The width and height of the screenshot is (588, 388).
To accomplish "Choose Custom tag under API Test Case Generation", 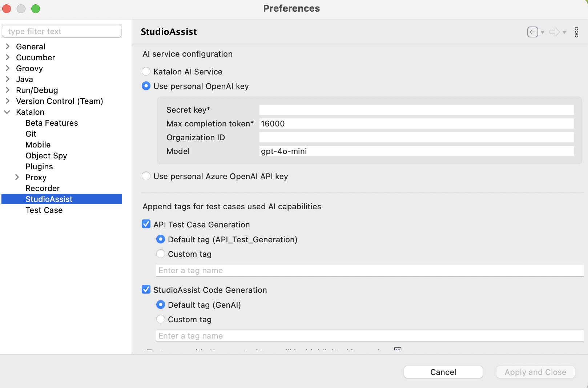I will click(x=161, y=254).
